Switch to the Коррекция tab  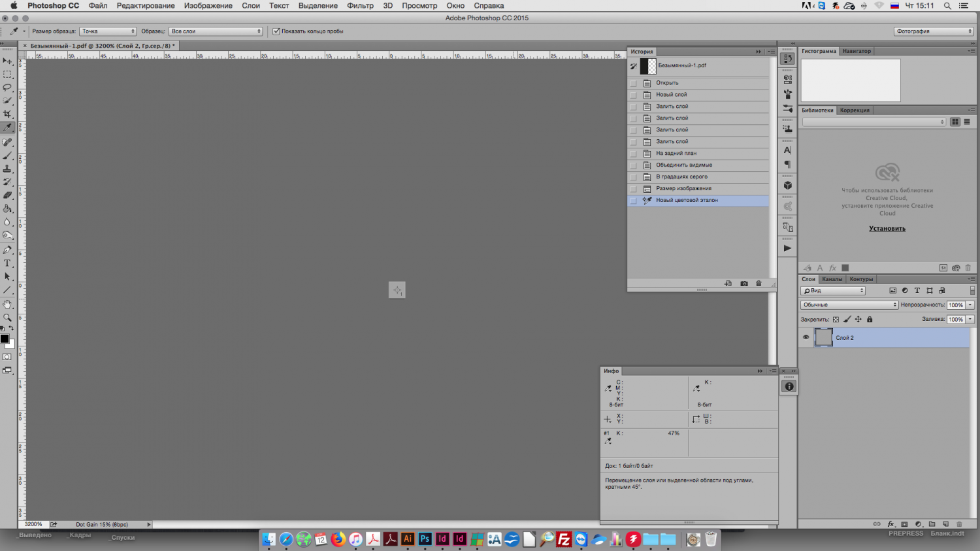coord(855,110)
